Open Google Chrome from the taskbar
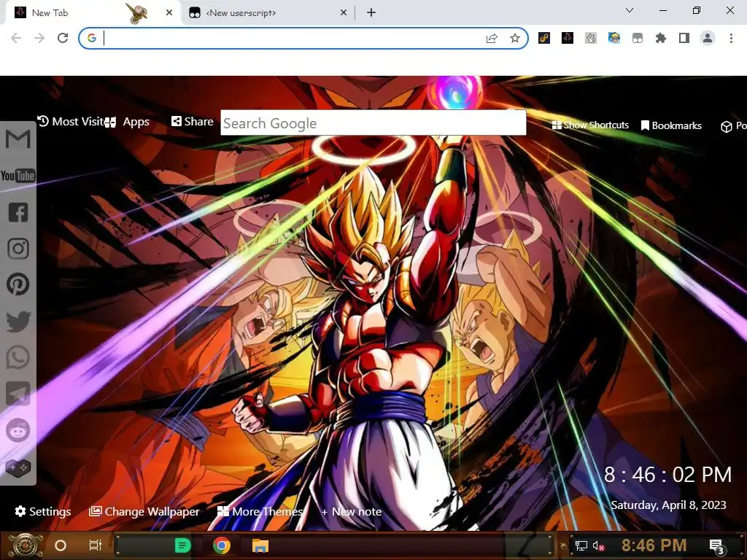The height and width of the screenshot is (560, 747). click(222, 545)
